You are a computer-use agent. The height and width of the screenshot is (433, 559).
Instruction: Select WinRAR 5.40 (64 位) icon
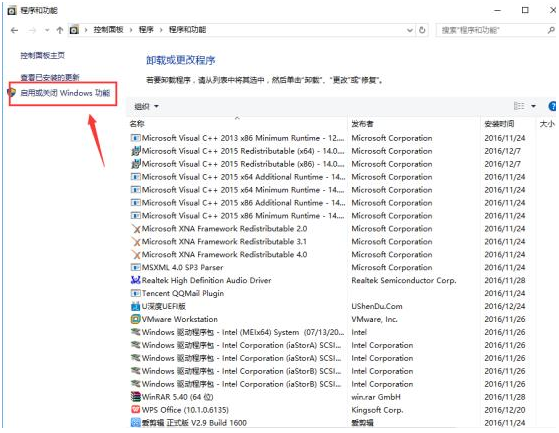click(135, 397)
